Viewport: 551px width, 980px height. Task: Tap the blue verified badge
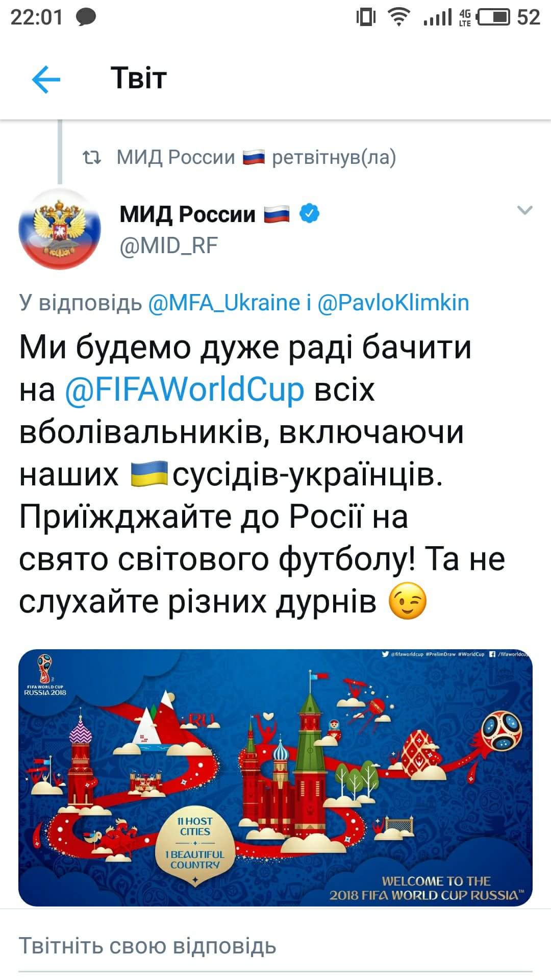coord(309,213)
